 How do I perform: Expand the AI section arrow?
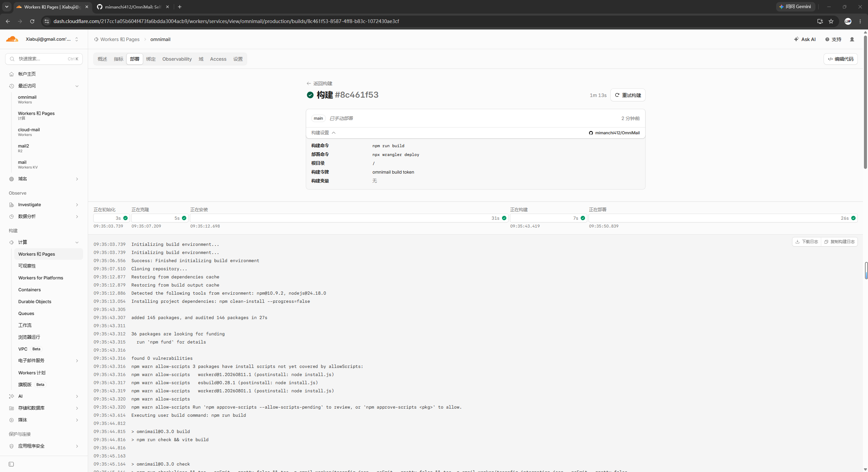[77, 396]
